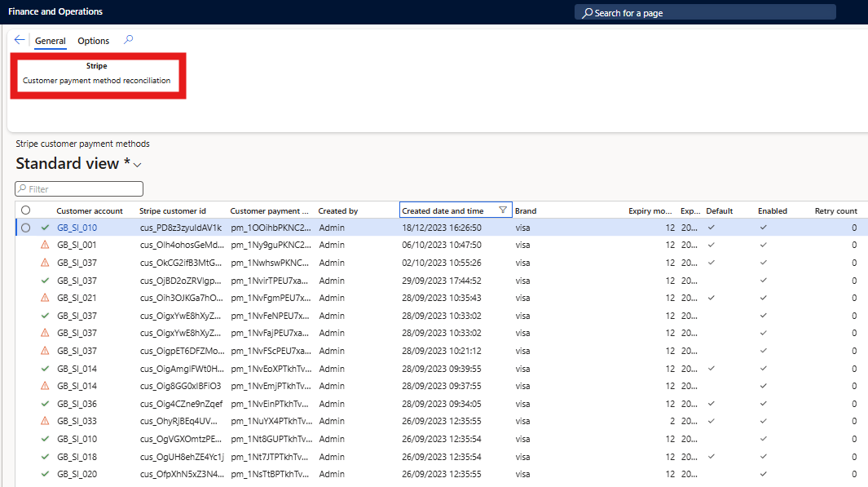
Task: Click the Created date and time header
Action: pos(443,210)
